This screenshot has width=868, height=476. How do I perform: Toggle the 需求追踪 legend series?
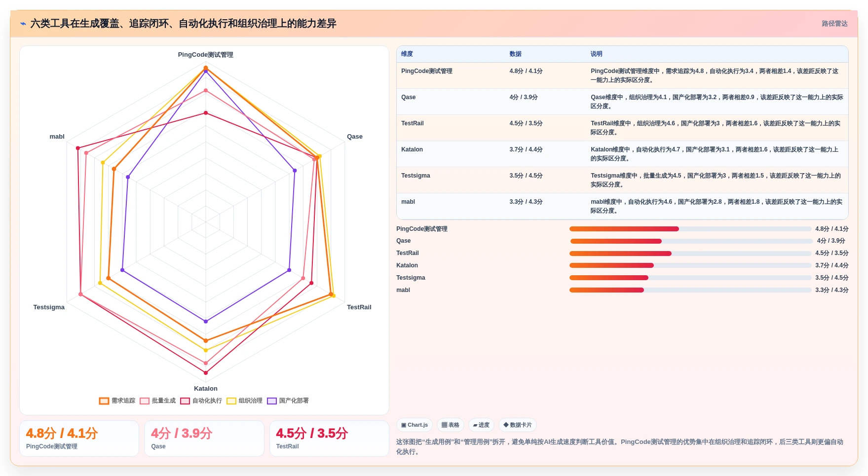point(117,401)
